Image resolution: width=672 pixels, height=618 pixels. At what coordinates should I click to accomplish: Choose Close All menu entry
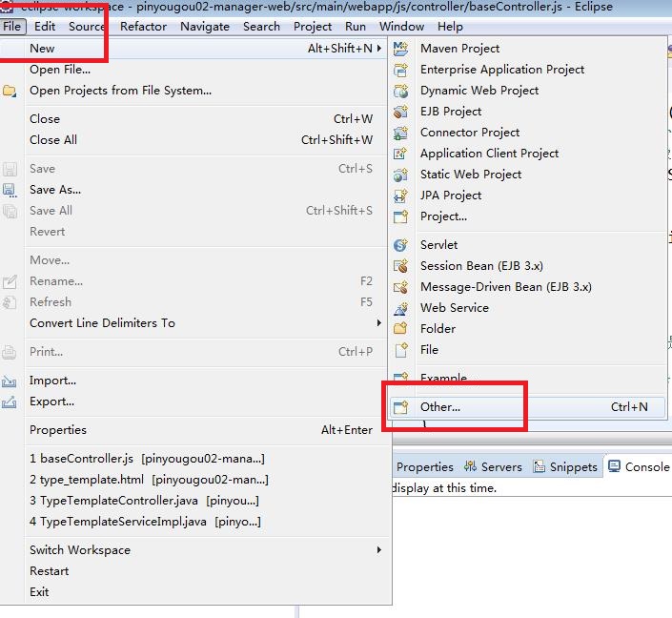click(193, 140)
